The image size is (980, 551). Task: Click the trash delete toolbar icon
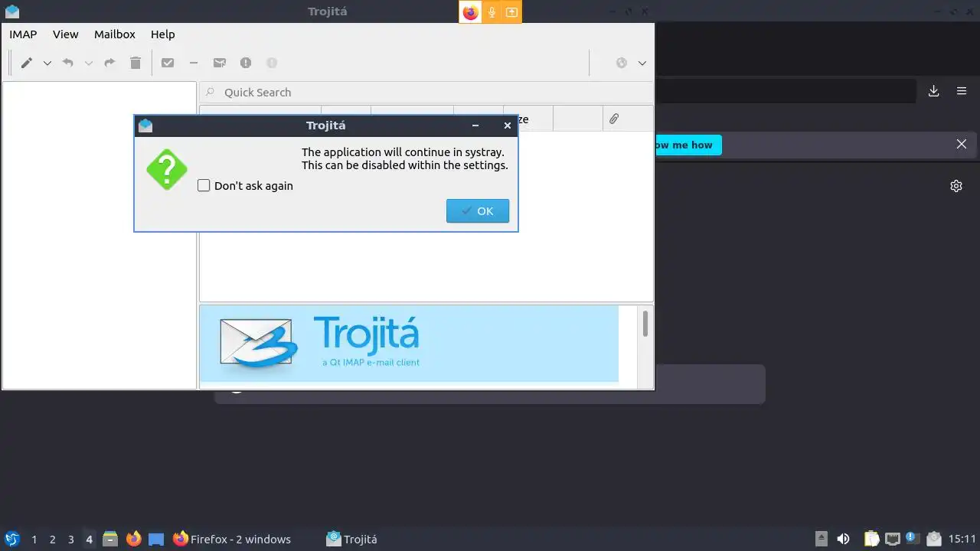pos(136,63)
